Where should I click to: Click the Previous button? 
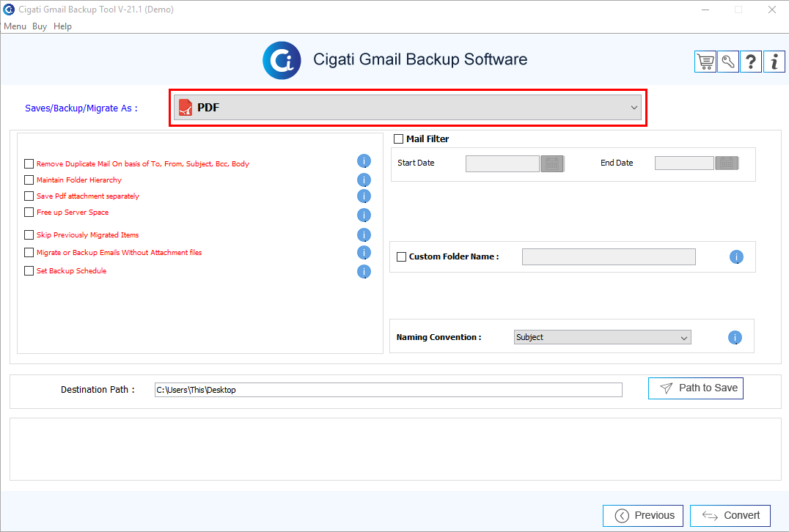643,515
